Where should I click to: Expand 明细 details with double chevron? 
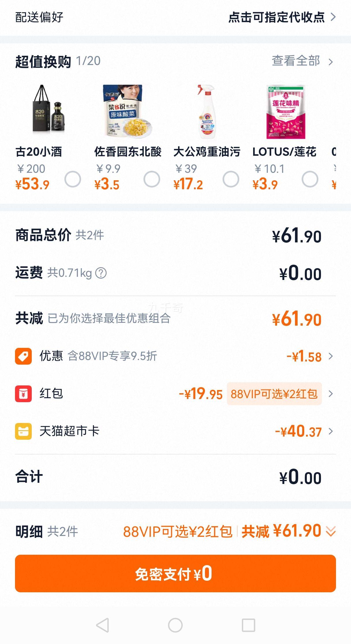tap(331, 531)
